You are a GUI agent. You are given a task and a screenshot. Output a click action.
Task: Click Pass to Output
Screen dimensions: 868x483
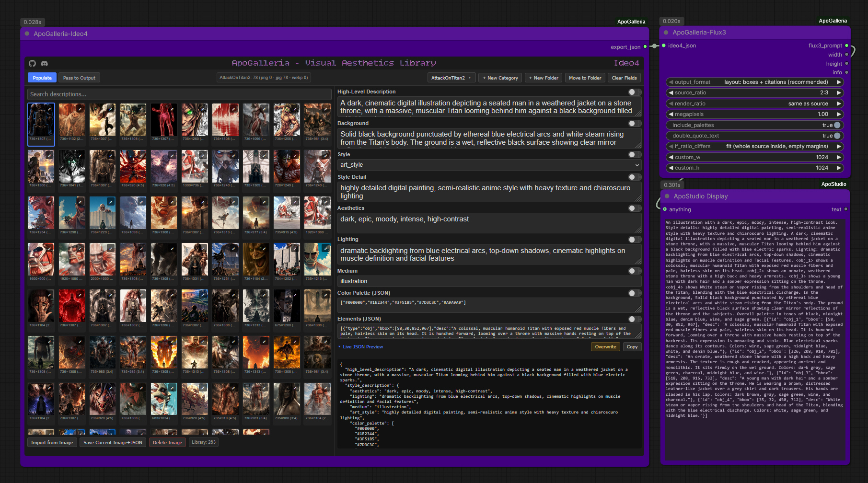tap(79, 78)
